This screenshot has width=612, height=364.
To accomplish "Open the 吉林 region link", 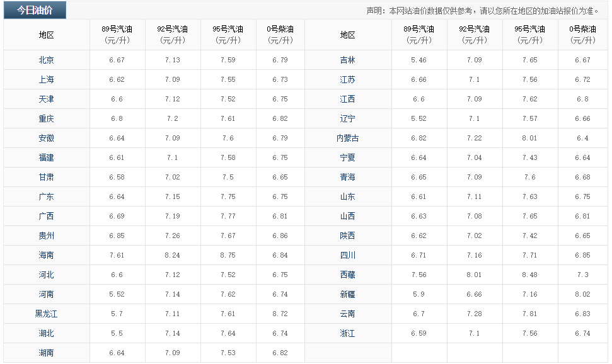I will [347, 60].
